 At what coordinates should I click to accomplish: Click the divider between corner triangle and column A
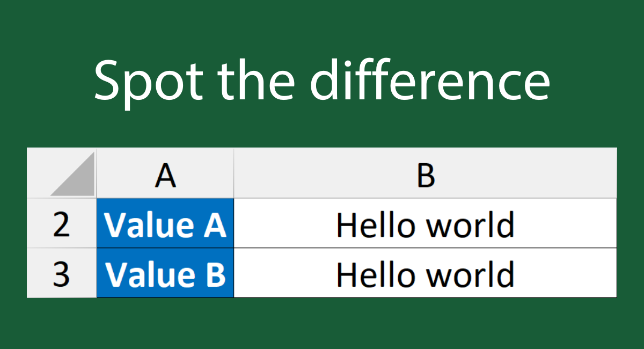click(97, 173)
